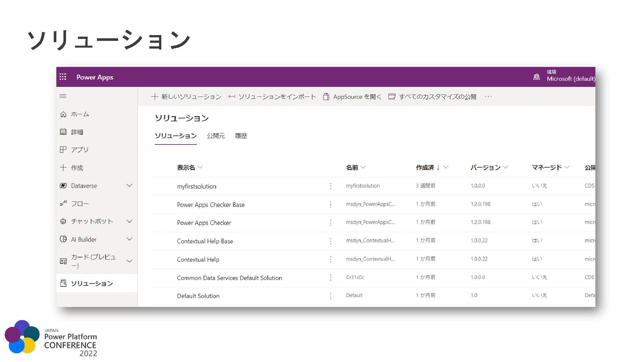Open more options for Contextual Help Base
Screen dimensions: 644x362
pos(330,241)
